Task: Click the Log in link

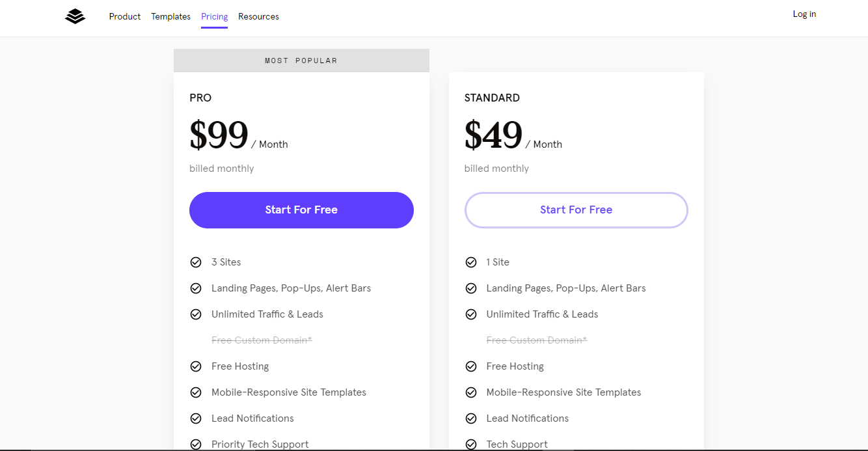Action: click(x=804, y=14)
